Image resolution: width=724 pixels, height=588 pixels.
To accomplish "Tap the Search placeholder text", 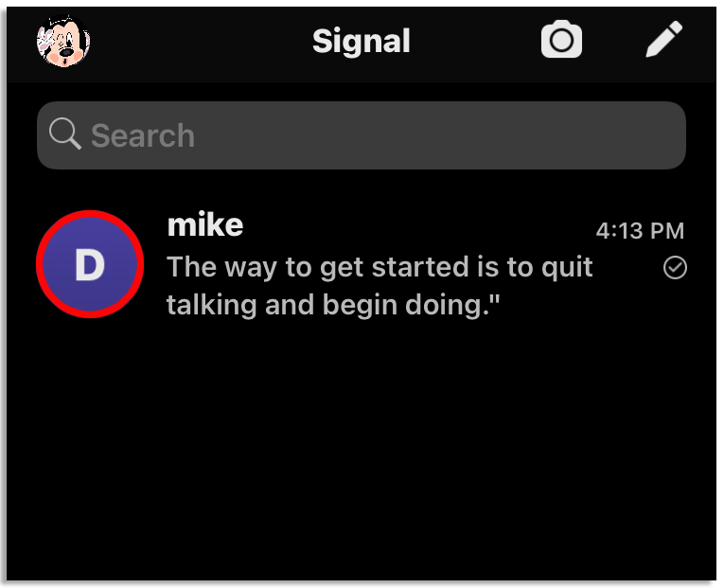I will coord(143,136).
